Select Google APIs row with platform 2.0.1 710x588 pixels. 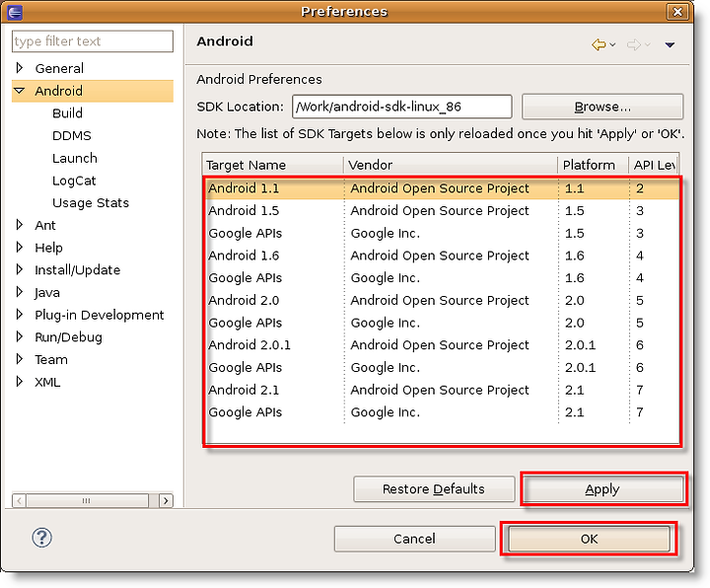tap(442, 367)
